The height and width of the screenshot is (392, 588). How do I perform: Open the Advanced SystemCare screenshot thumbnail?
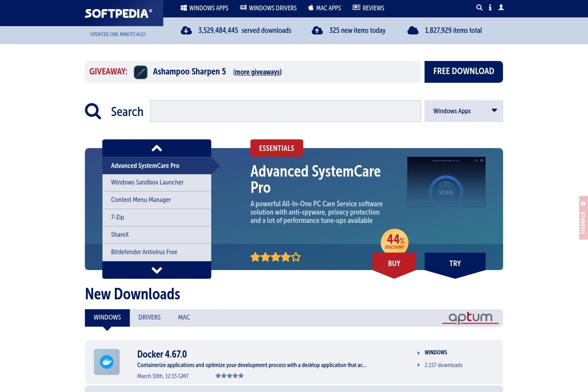pyautogui.click(x=446, y=182)
